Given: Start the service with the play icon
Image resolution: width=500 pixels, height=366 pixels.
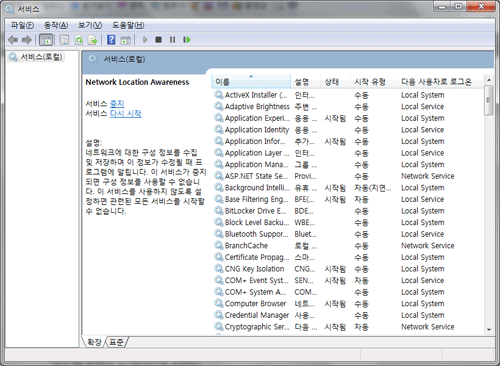Looking at the screenshot, I should 145,40.
